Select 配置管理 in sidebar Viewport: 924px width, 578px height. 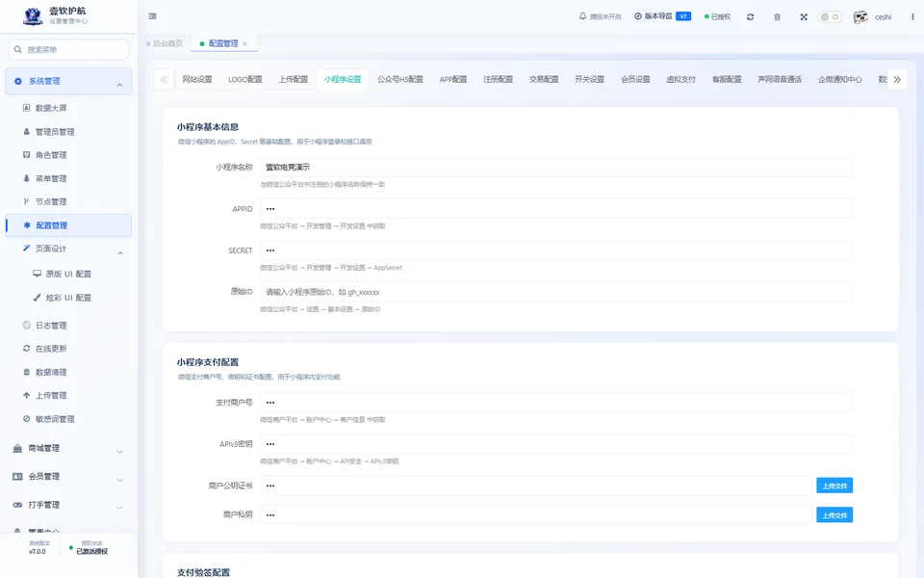68,225
